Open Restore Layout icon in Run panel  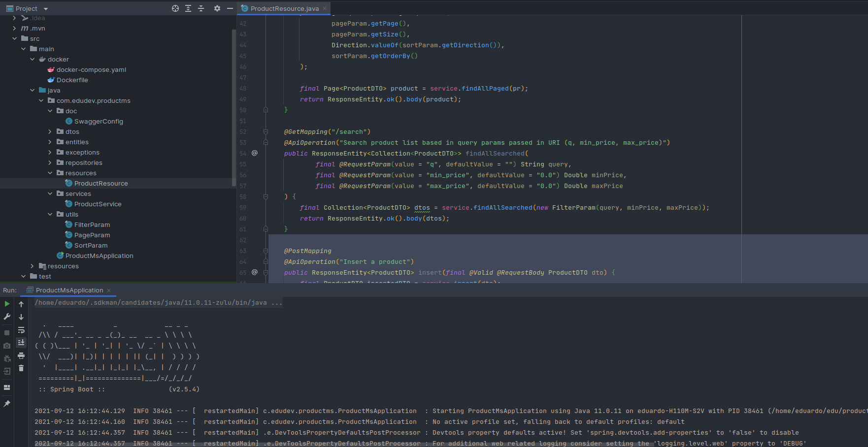click(x=7, y=387)
